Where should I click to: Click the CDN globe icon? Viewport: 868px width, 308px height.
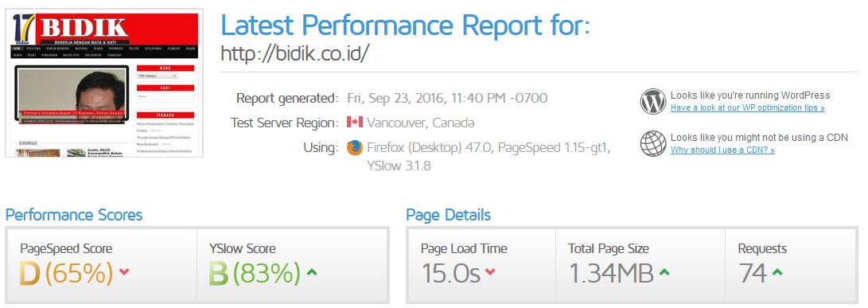tap(653, 143)
